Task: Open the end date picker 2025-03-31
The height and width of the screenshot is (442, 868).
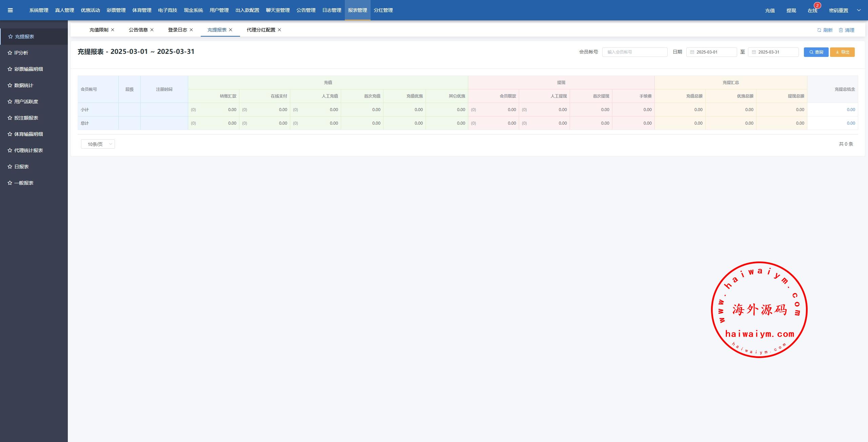Action: click(773, 52)
